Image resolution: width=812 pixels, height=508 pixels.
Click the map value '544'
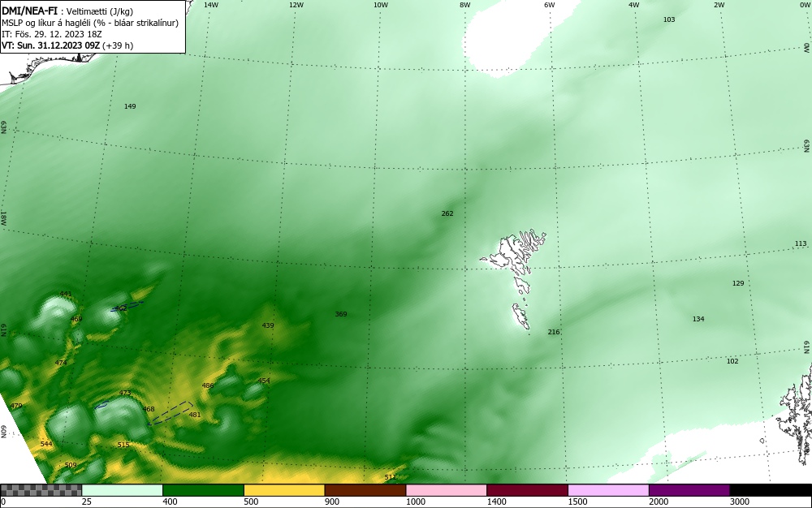pos(46,445)
